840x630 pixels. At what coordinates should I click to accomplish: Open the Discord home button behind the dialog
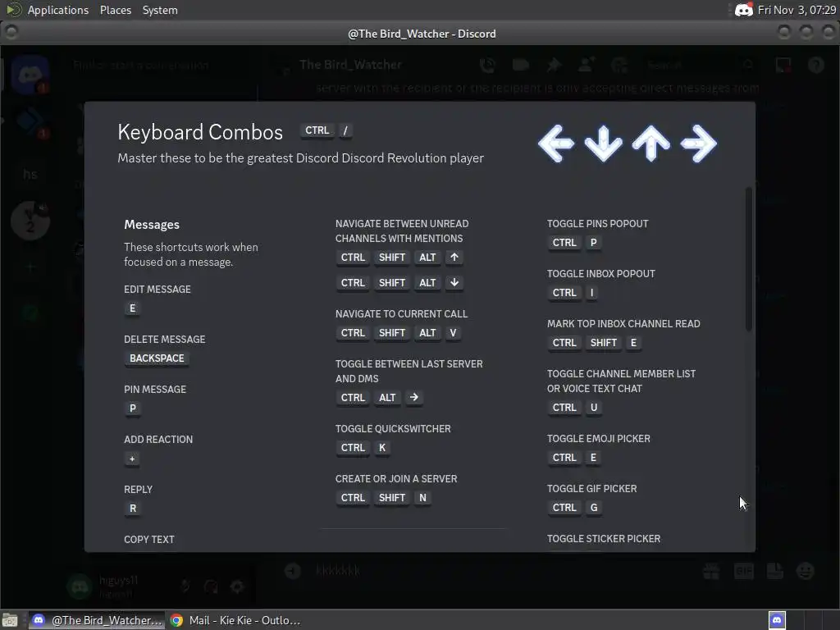pos(30,75)
